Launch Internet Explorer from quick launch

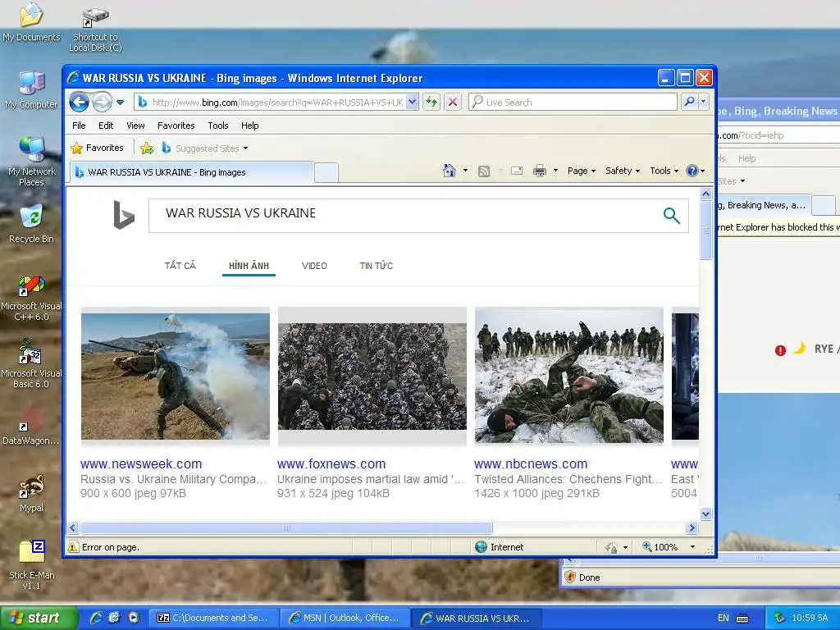point(96,618)
